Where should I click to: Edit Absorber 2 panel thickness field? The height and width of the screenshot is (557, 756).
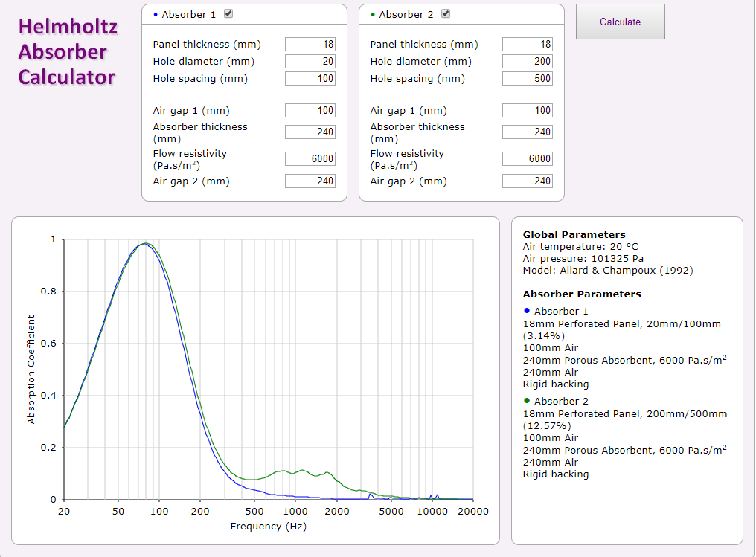tap(527, 45)
